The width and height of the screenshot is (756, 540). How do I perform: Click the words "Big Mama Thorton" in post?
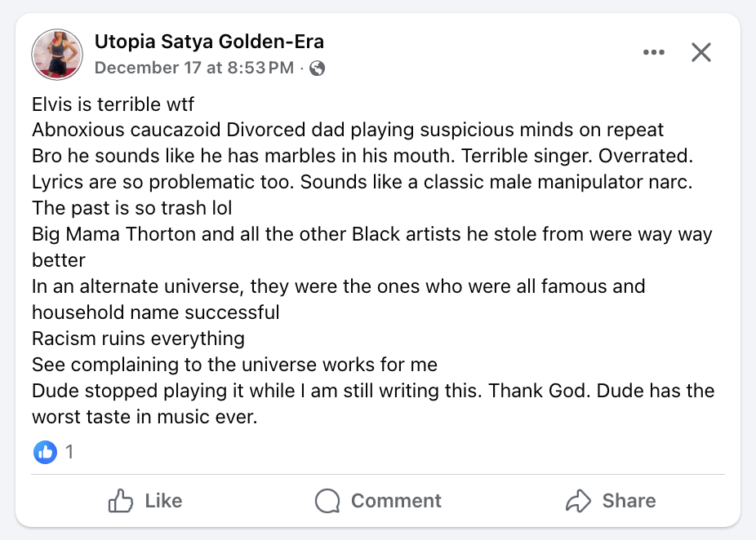[104, 234]
